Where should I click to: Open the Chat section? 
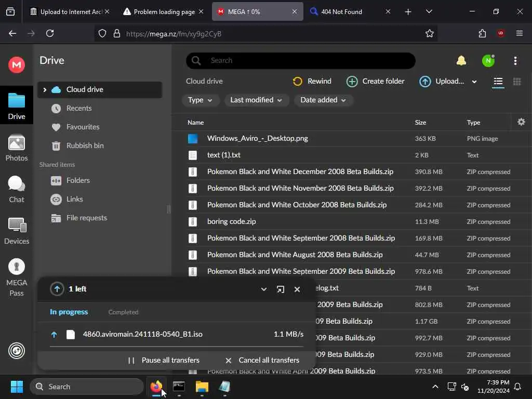click(x=16, y=189)
